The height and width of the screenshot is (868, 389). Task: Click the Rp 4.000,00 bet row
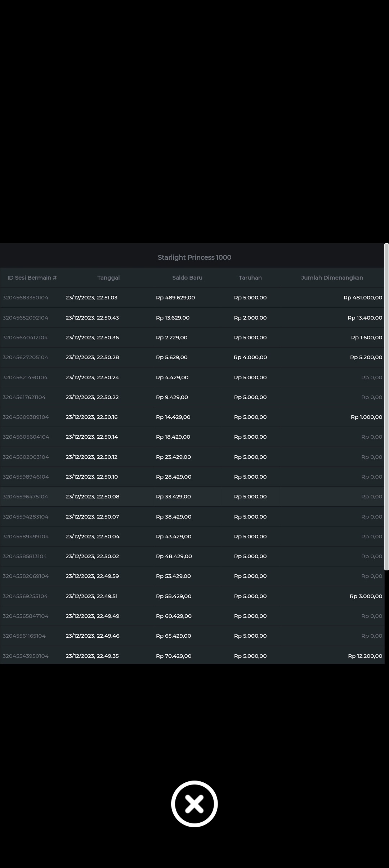coord(250,357)
